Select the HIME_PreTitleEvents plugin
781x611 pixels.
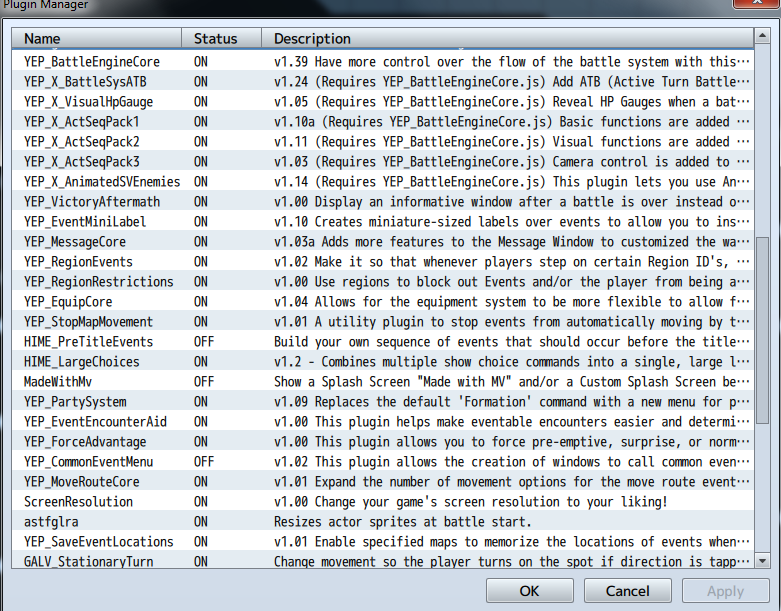click(x=383, y=342)
